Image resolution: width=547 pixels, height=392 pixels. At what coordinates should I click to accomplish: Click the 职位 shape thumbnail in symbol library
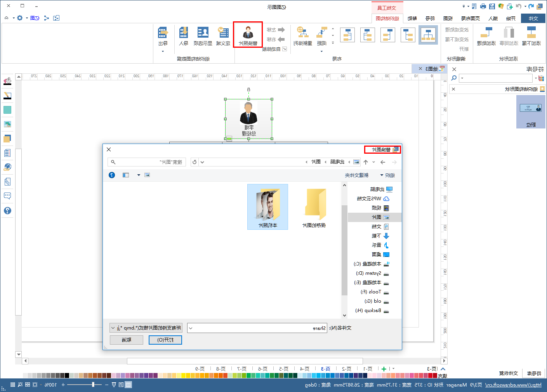[531, 112]
